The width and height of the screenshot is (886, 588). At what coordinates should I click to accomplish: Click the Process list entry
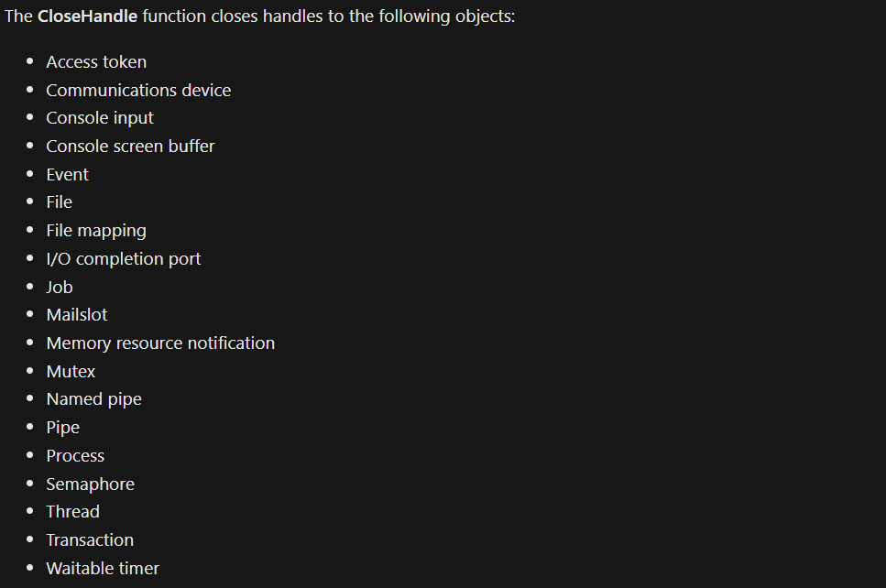(75, 455)
